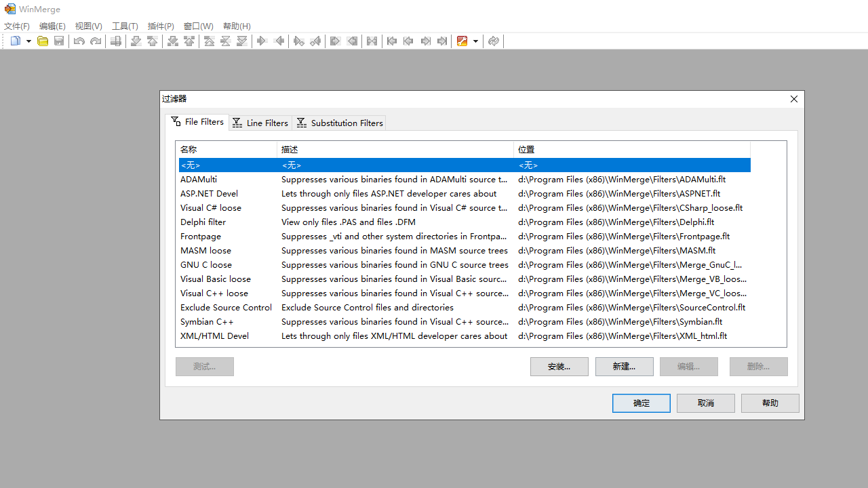The width and height of the screenshot is (868, 488).
Task: Click the Undo toolbar icon
Action: (x=79, y=41)
